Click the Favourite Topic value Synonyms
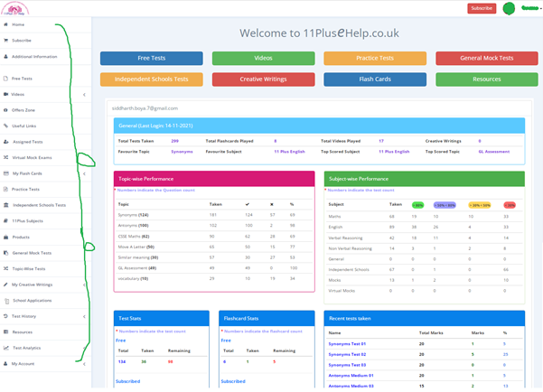543x392 pixels. tap(182, 152)
